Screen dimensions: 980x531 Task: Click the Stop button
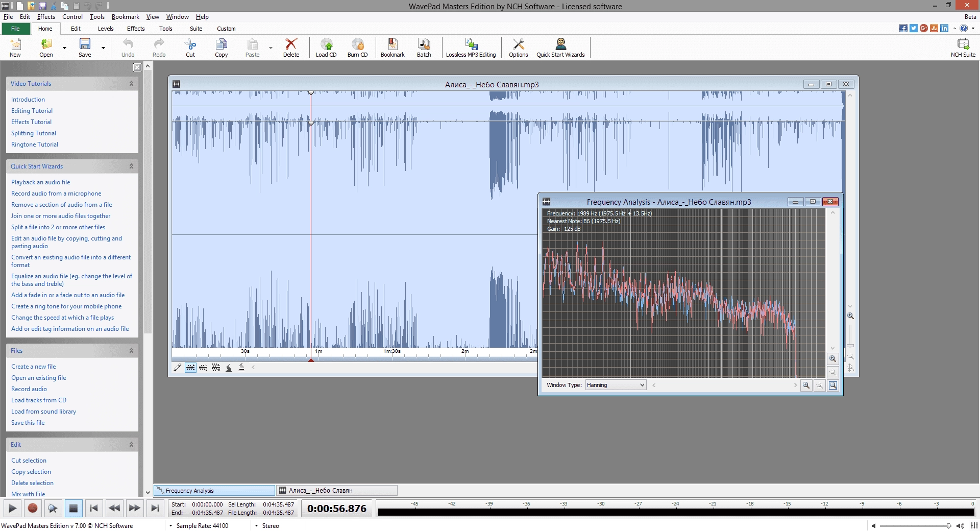click(73, 509)
